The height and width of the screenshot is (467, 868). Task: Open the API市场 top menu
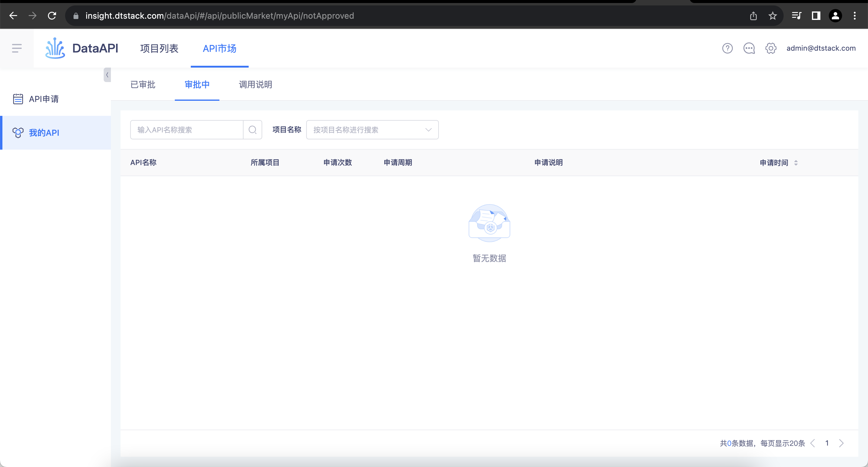tap(219, 48)
